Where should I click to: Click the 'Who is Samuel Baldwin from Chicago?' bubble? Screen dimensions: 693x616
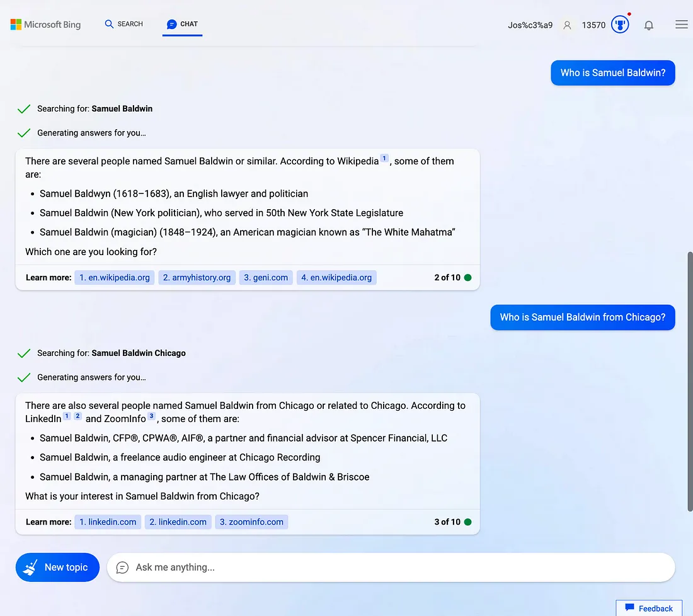[583, 317]
